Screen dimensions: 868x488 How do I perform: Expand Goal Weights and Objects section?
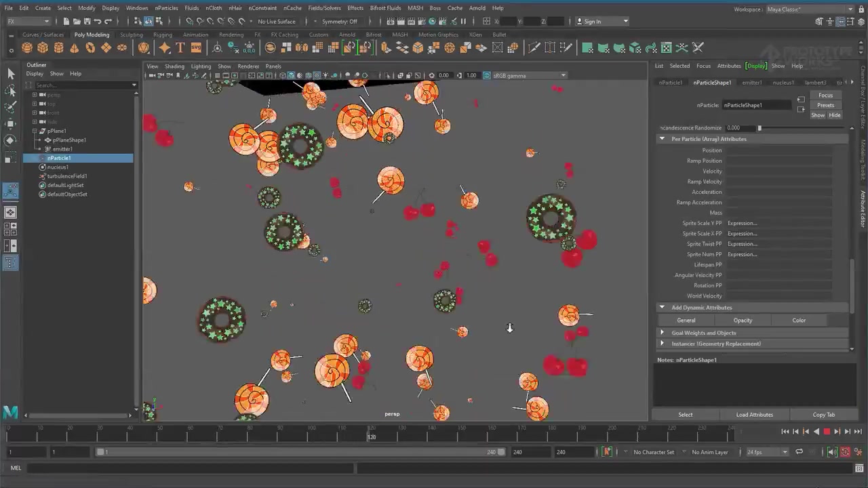click(663, 333)
